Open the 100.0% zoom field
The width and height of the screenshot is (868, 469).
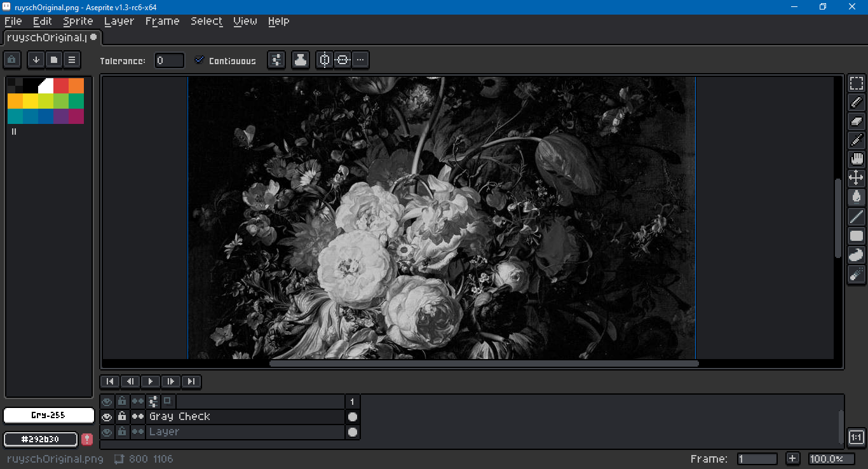(831, 459)
